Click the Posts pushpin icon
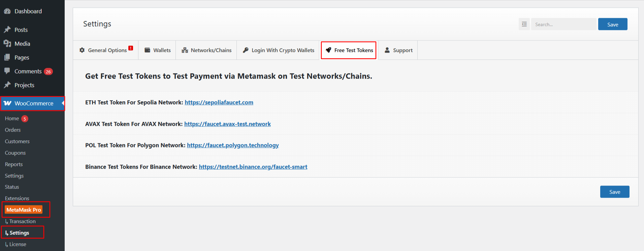 [x=7, y=30]
